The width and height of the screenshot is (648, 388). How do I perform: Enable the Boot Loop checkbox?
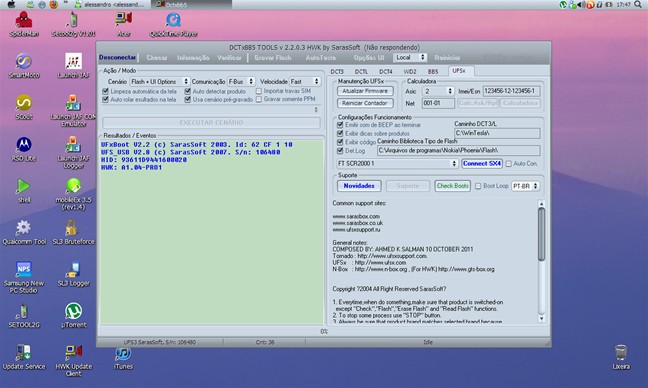click(x=478, y=186)
